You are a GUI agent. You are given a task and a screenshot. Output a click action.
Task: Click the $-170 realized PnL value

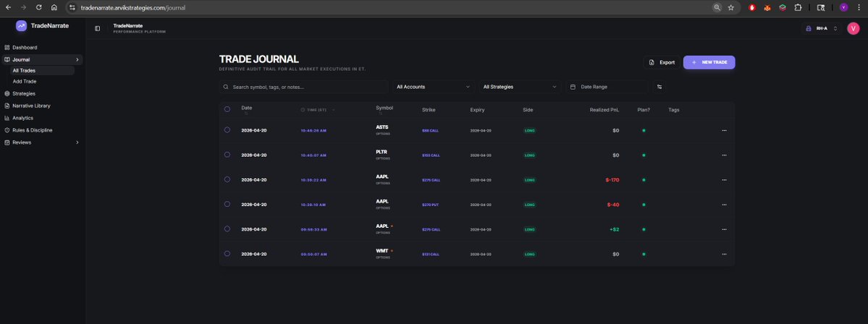point(612,179)
